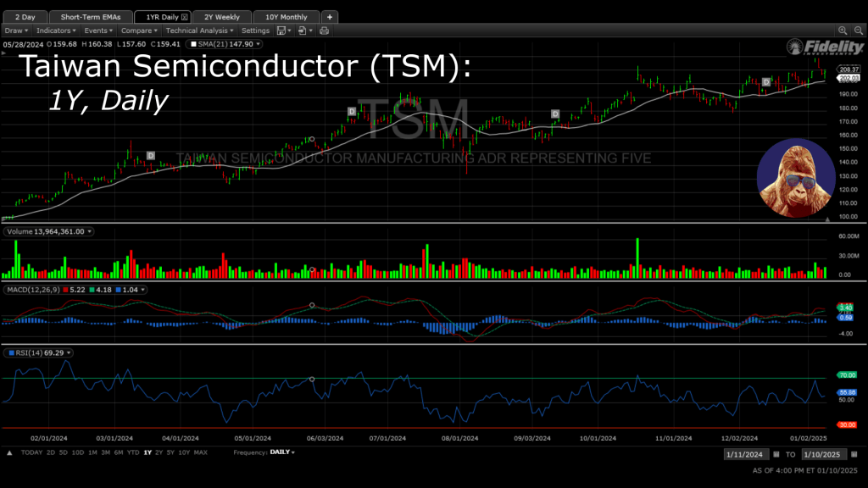Select the YTD time range
Viewport: 868px width, 488px height.
tap(133, 452)
